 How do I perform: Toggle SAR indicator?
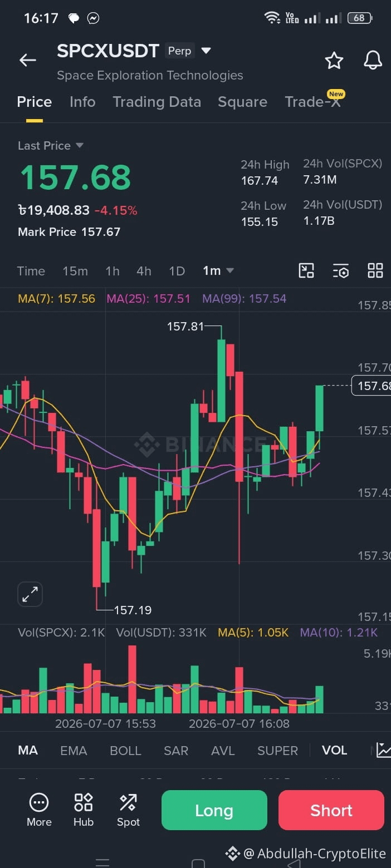(175, 750)
